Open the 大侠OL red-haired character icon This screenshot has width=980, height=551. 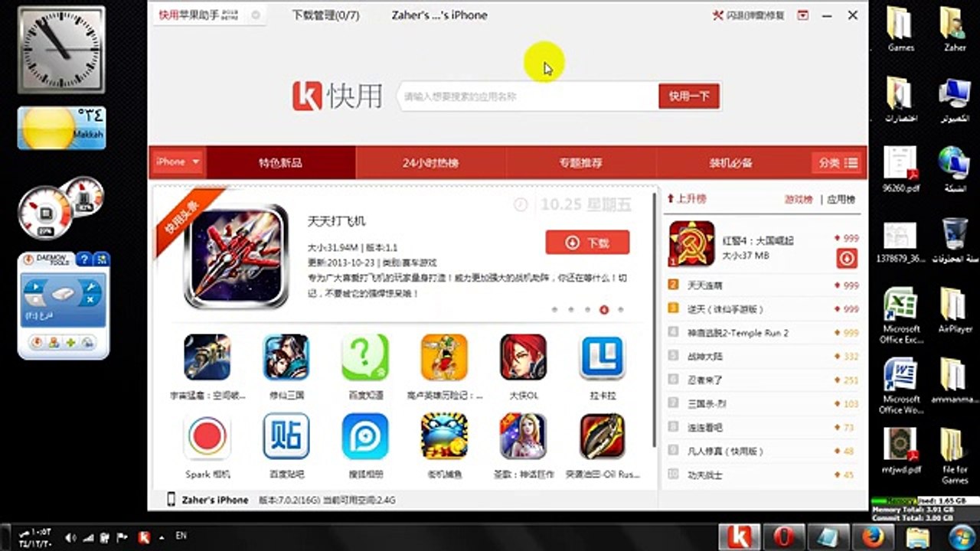524,357
